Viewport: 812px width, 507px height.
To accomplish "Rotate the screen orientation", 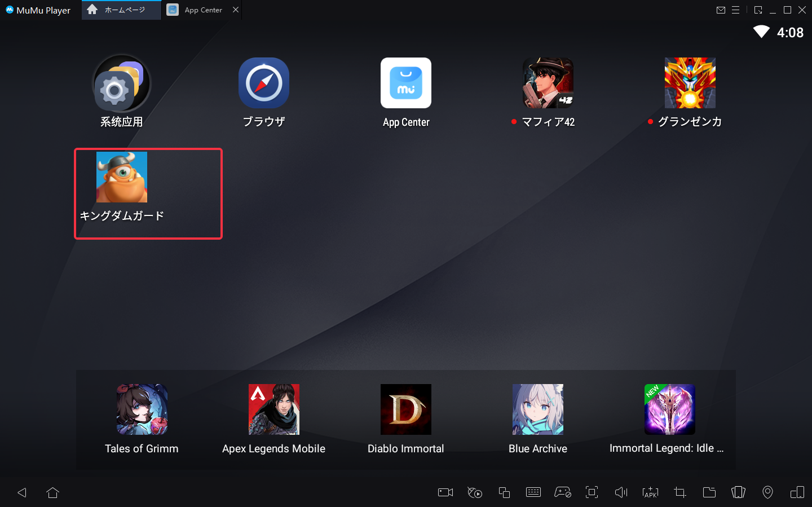I will click(797, 492).
